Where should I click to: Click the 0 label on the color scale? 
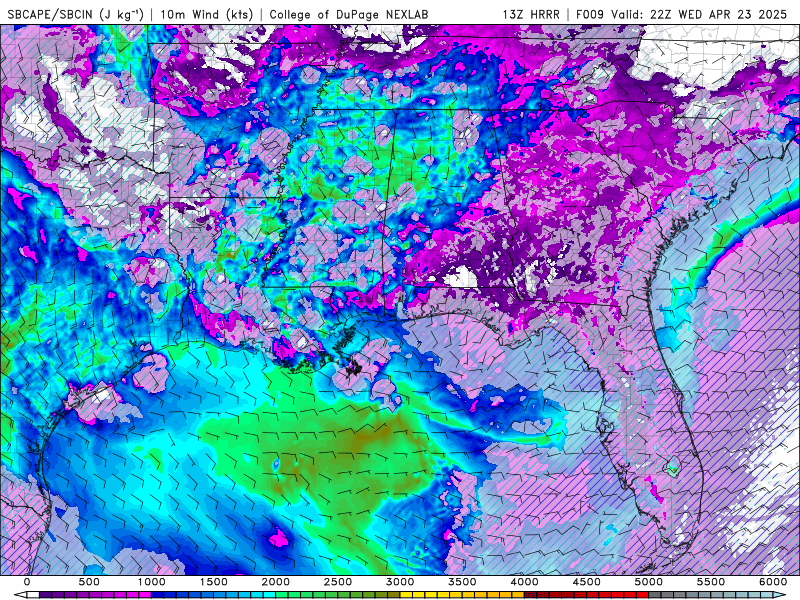[27, 582]
